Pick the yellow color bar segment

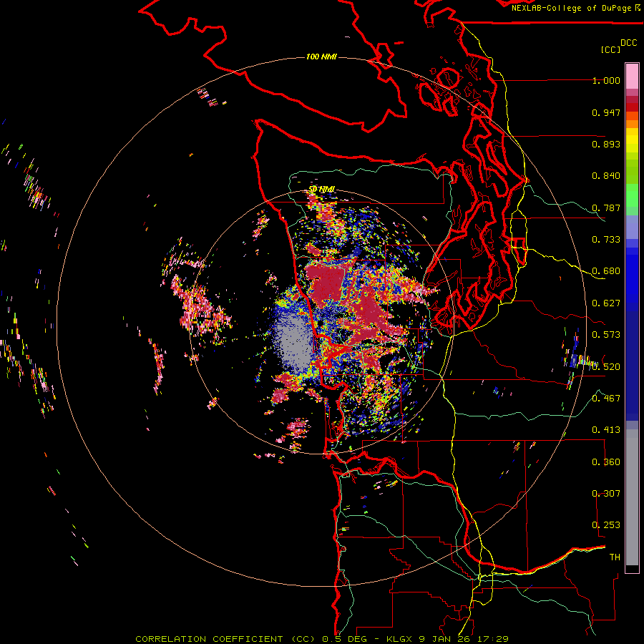(632, 141)
